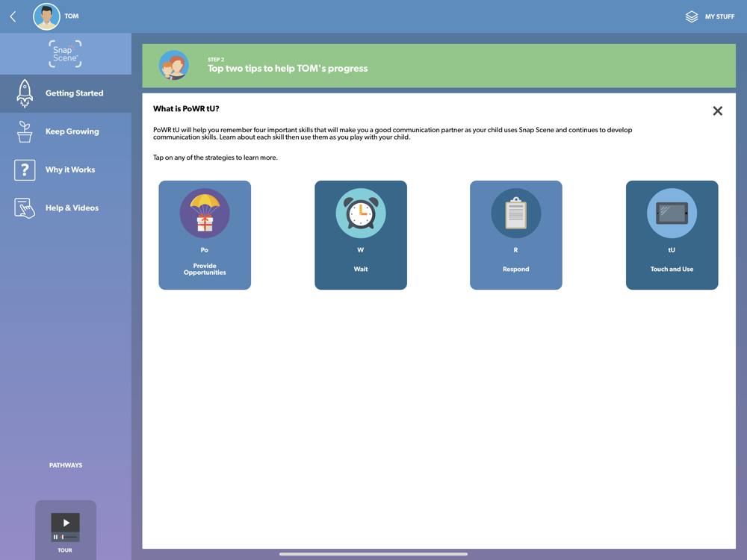Click the parachute gift icon
This screenshot has height=560, width=747.
point(205,214)
